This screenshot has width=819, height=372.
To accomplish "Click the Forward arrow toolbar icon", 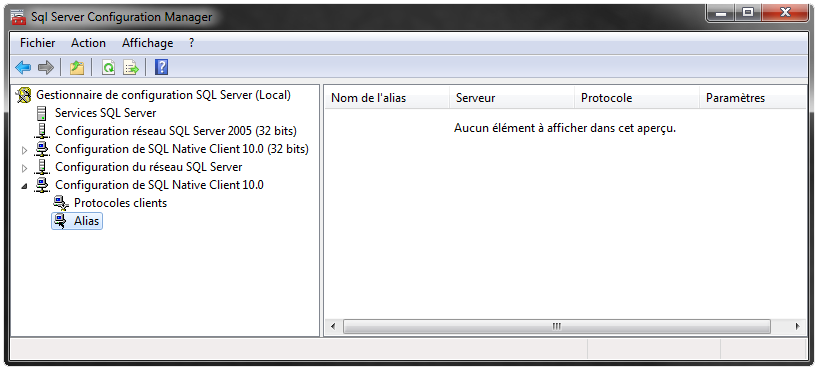I will (x=46, y=67).
